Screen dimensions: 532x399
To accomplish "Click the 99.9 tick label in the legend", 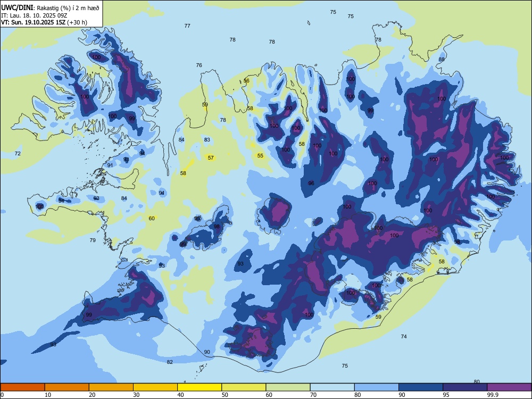I will [x=492, y=395].
